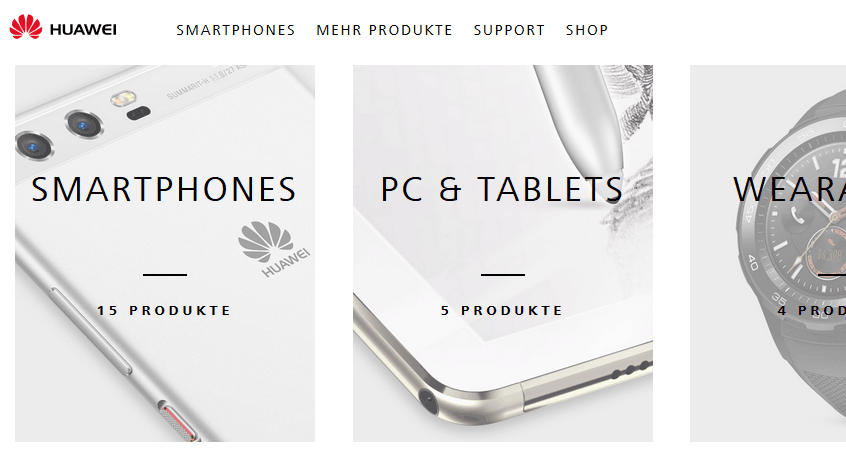Click the 5 PRODUKTE label
The height and width of the screenshot is (460, 846).
pyautogui.click(x=502, y=311)
